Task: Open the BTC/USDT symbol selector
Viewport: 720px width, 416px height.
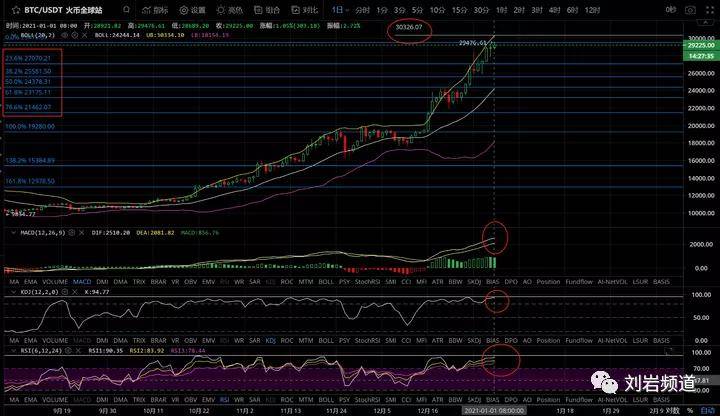Action: coord(28,9)
